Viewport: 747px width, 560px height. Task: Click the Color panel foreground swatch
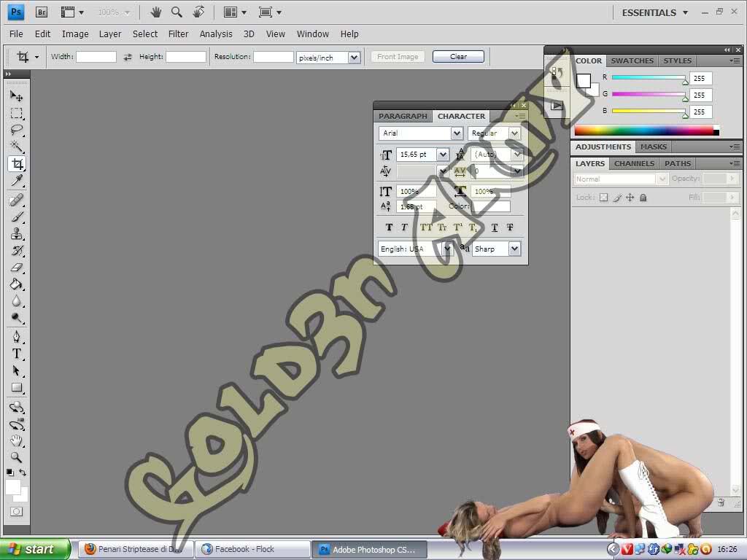[584, 81]
